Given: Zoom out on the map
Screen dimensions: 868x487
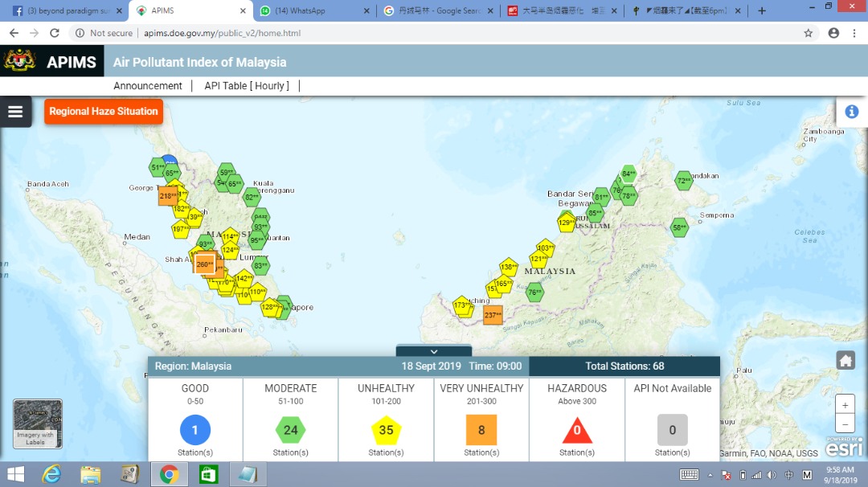Looking at the screenshot, I should [x=845, y=424].
